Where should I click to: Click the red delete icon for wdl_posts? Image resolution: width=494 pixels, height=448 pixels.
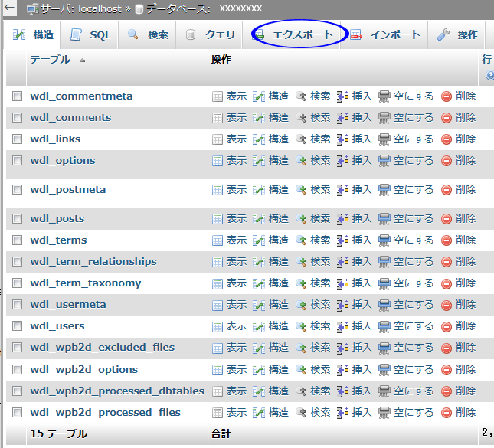click(447, 219)
